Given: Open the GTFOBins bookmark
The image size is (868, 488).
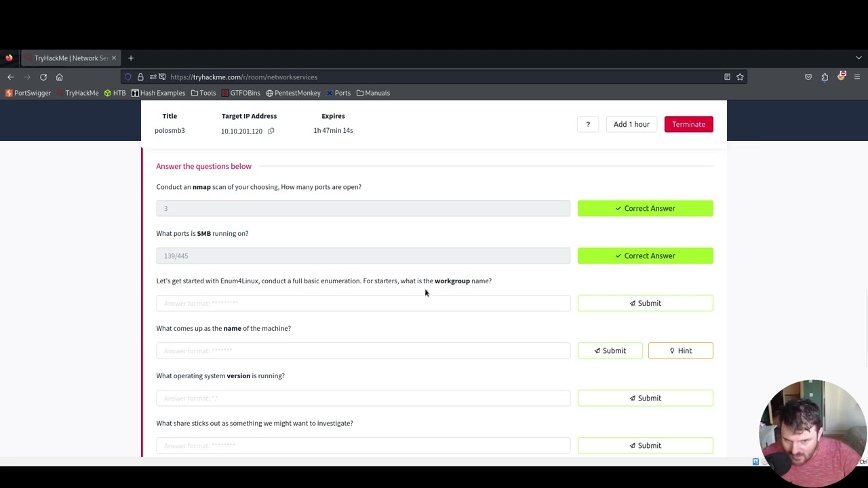Looking at the screenshot, I should click(x=241, y=93).
